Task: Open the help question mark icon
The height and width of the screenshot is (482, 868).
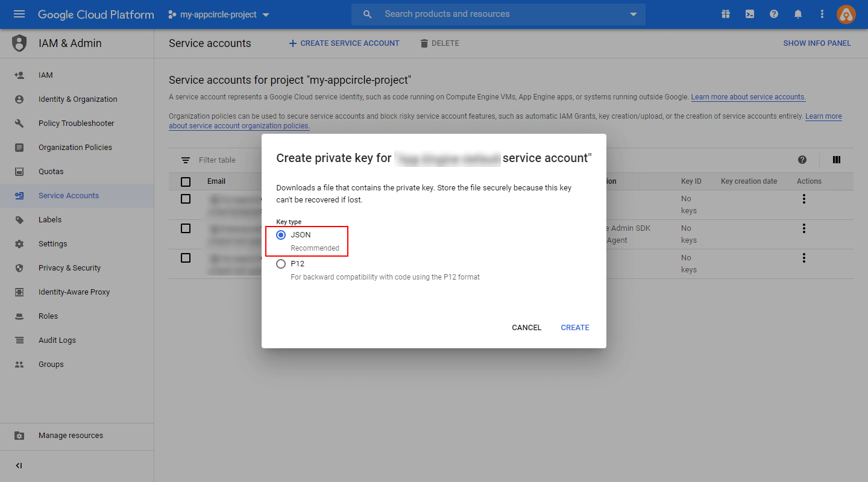Action: 774,14
